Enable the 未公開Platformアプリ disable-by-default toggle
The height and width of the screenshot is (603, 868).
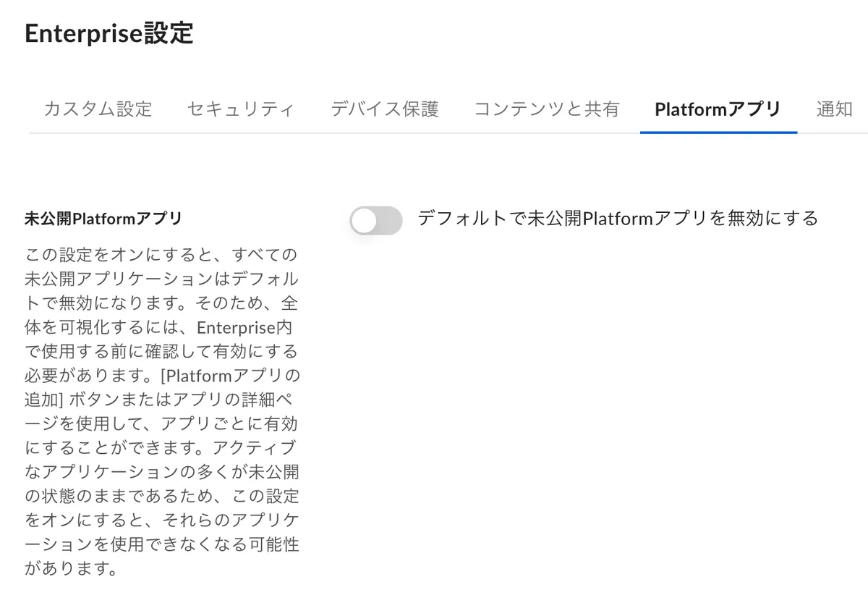376,221
